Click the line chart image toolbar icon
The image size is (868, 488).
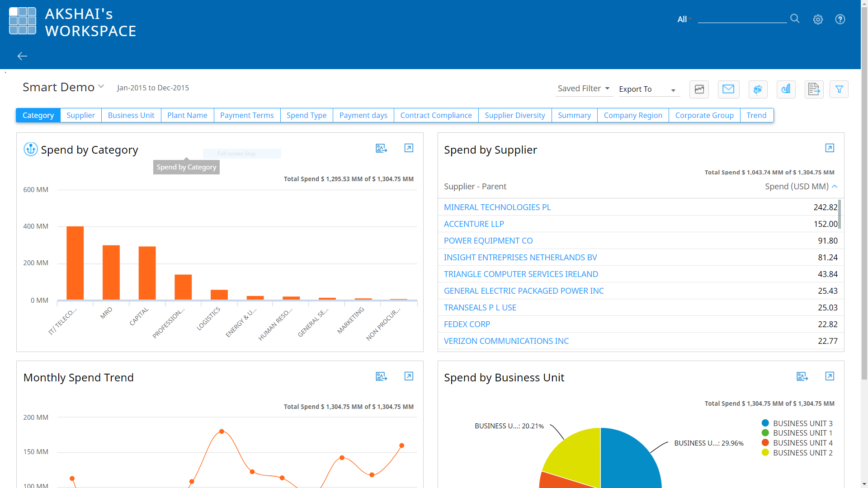[x=699, y=89]
